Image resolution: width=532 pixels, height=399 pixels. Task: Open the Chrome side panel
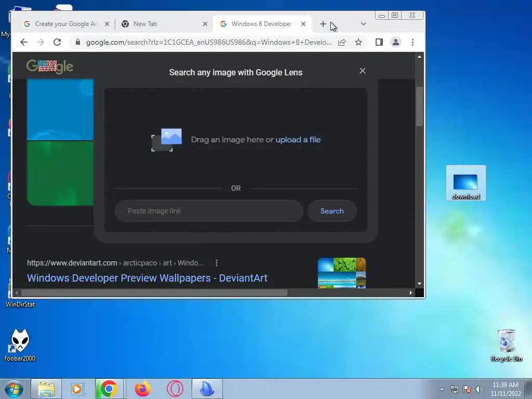(379, 42)
